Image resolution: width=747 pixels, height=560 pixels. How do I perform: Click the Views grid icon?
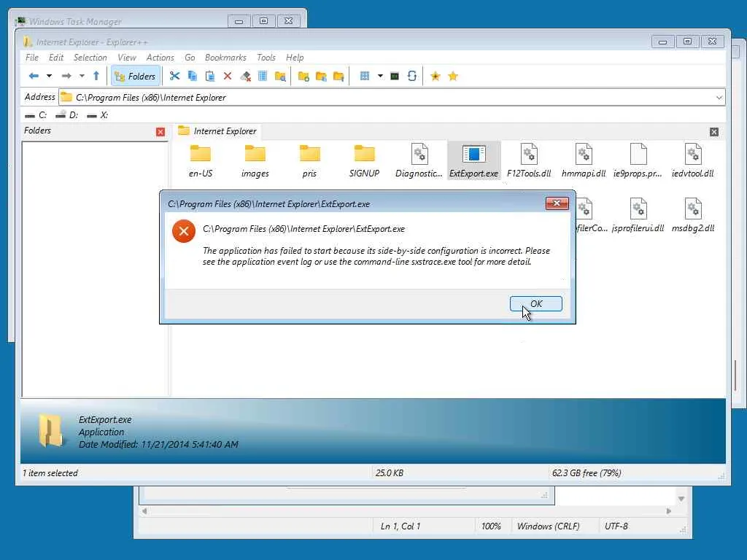pyautogui.click(x=365, y=76)
